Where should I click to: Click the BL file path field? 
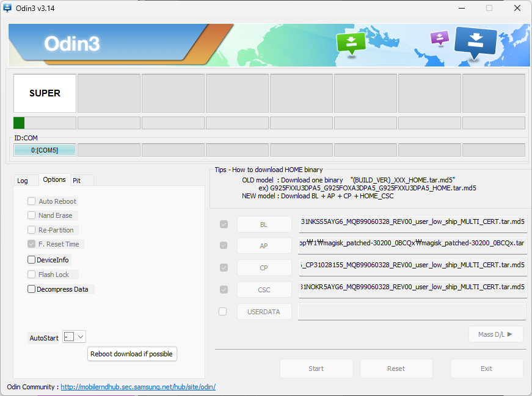pos(412,224)
